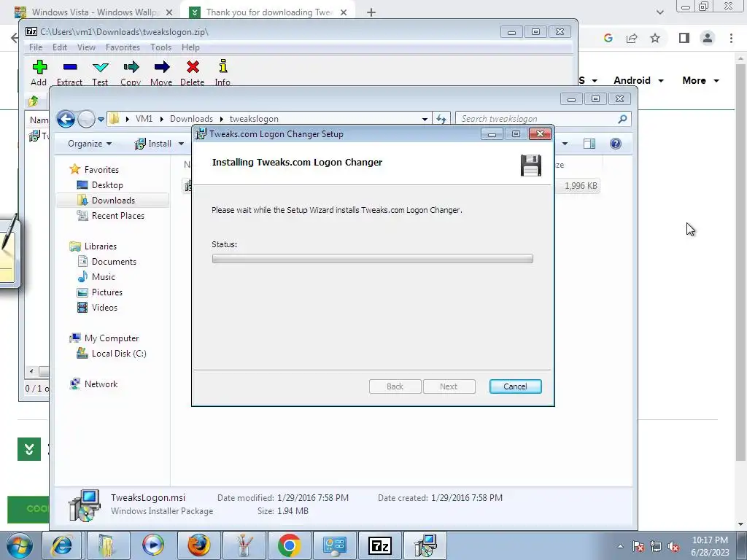
Task: Click Install button in Explorer toolbar
Action: pyautogui.click(x=153, y=144)
